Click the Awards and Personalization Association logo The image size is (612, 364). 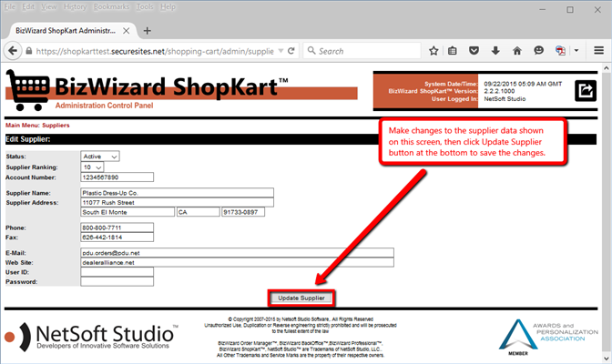point(548,337)
